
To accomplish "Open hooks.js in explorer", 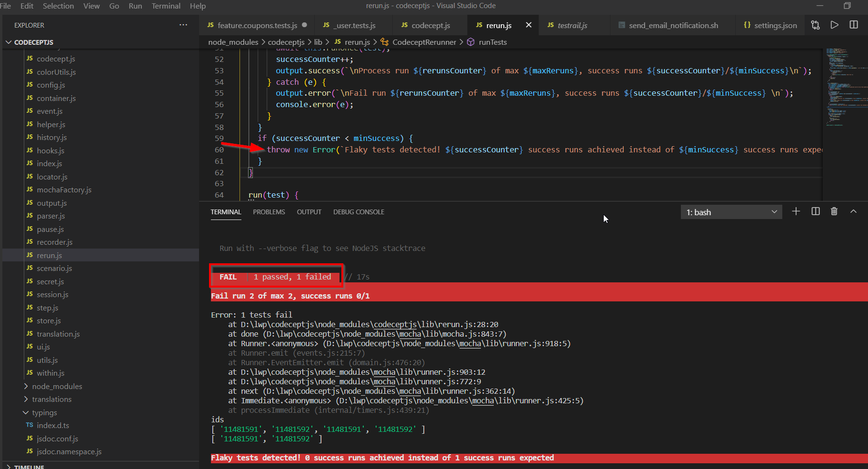I will (50, 150).
